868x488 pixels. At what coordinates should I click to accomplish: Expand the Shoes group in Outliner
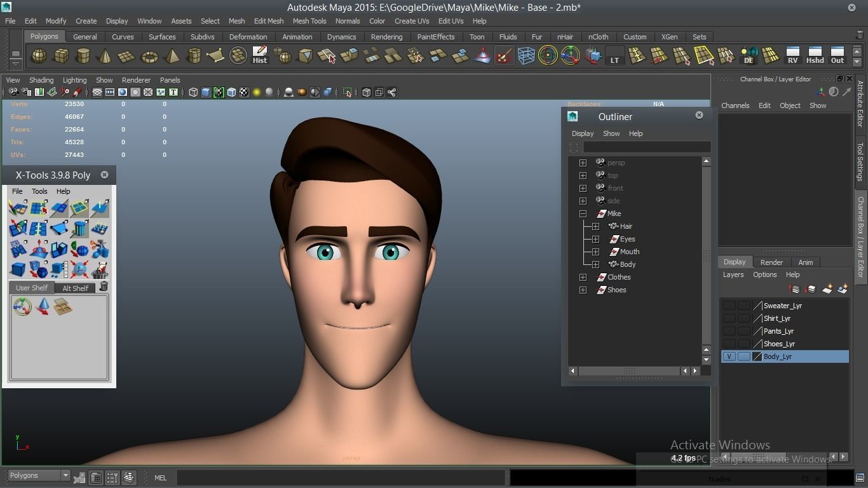tap(583, 290)
